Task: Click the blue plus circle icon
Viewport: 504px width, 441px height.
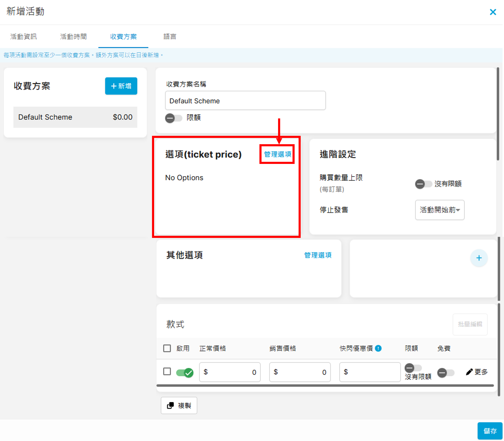Action: coord(479,258)
